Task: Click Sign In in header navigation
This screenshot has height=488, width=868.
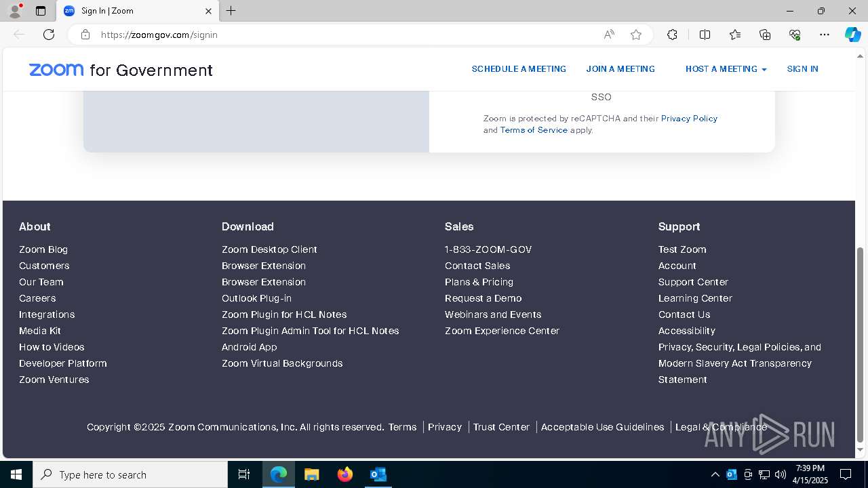Action: tap(802, 69)
